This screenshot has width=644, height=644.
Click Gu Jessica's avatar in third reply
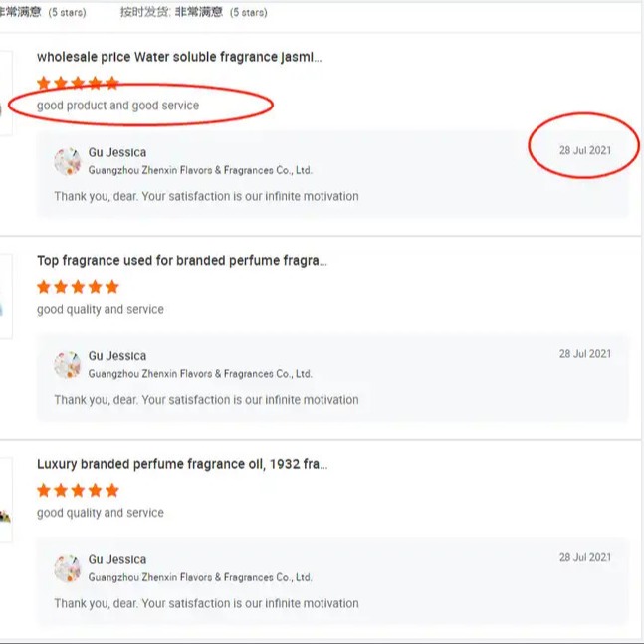68,568
